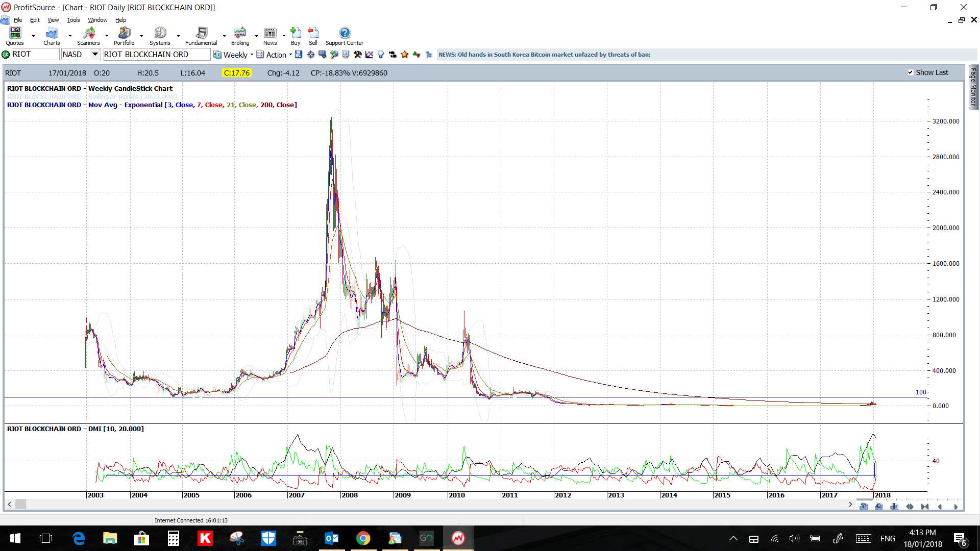This screenshot has width=980, height=551.
Task: Expand the Fundamental dropdown arrow
Action: 224,36
